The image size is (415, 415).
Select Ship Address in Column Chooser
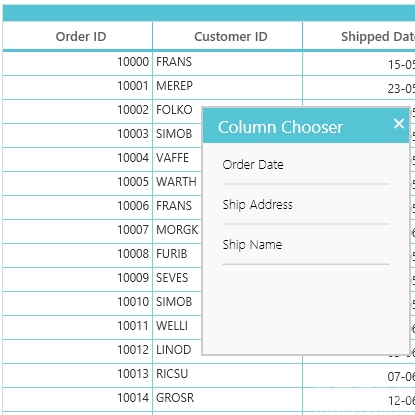pyautogui.click(x=306, y=204)
